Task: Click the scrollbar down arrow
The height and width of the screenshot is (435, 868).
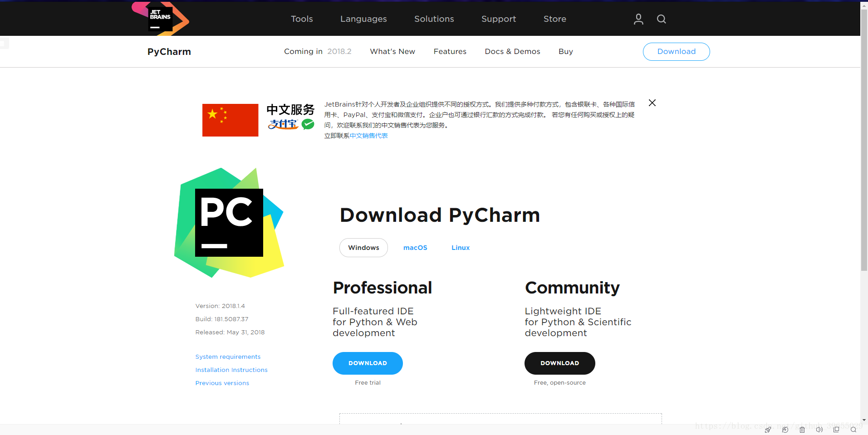Action: point(864,420)
